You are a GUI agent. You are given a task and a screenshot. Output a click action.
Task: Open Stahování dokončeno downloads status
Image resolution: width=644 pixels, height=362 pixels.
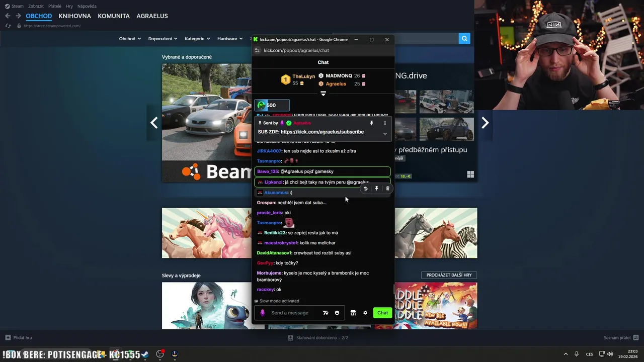tap(318, 338)
